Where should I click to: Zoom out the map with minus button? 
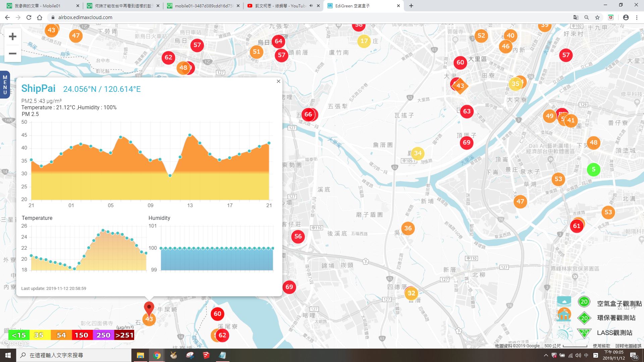12,54
